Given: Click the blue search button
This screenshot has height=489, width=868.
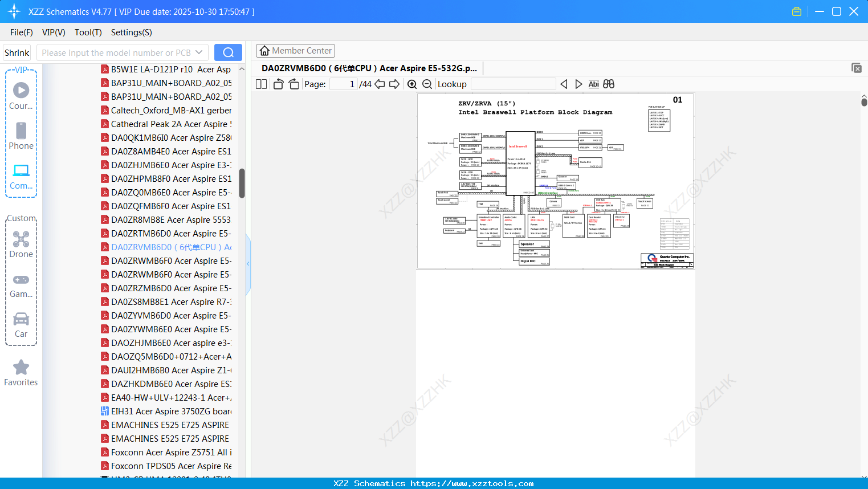Looking at the screenshot, I should pyautogui.click(x=228, y=52).
